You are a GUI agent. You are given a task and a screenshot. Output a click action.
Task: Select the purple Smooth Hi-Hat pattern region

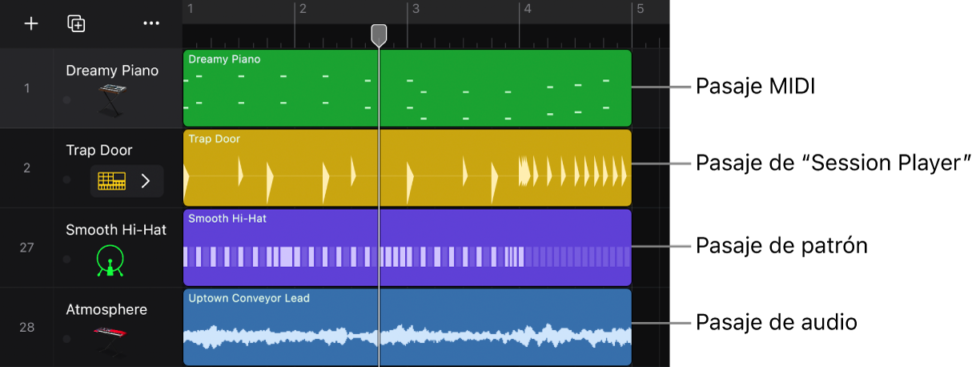pyautogui.click(x=408, y=248)
